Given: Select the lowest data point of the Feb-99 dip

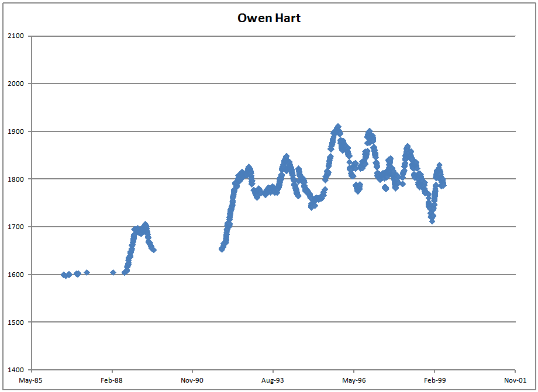Looking at the screenshot, I should (432, 221).
